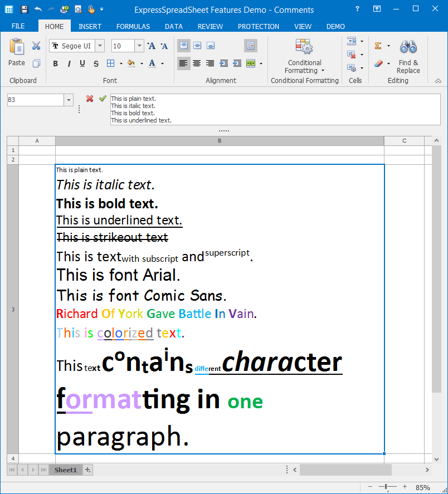Click the Save icon in quick access toolbar
Image resolution: width=448 pixels, height=494 pixels.
click(x=24, y=9)
